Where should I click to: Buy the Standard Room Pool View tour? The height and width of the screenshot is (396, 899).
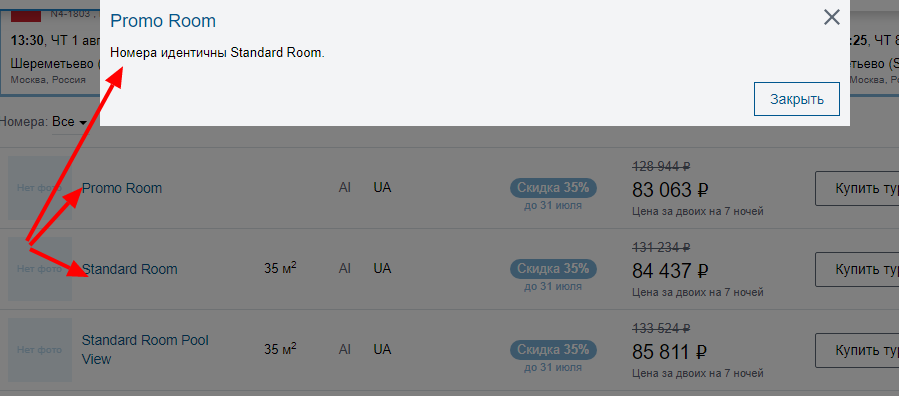click(x=857, y=350)
